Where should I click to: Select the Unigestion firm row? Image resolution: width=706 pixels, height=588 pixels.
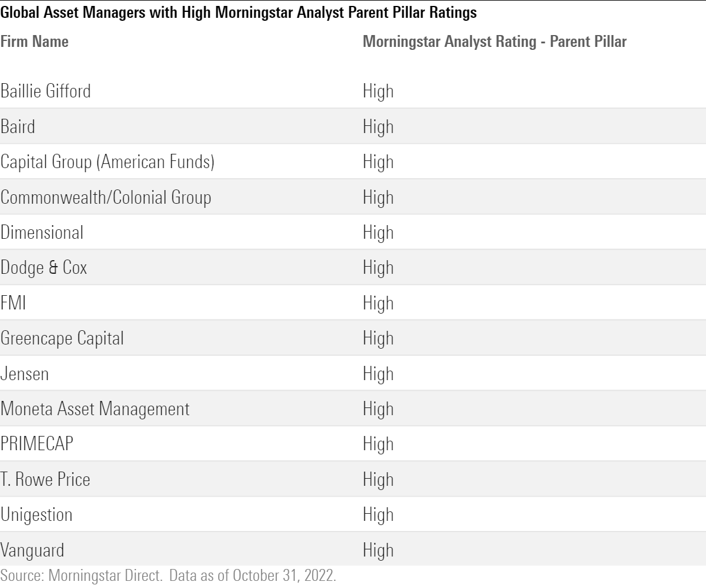click(x=38, y=516)
